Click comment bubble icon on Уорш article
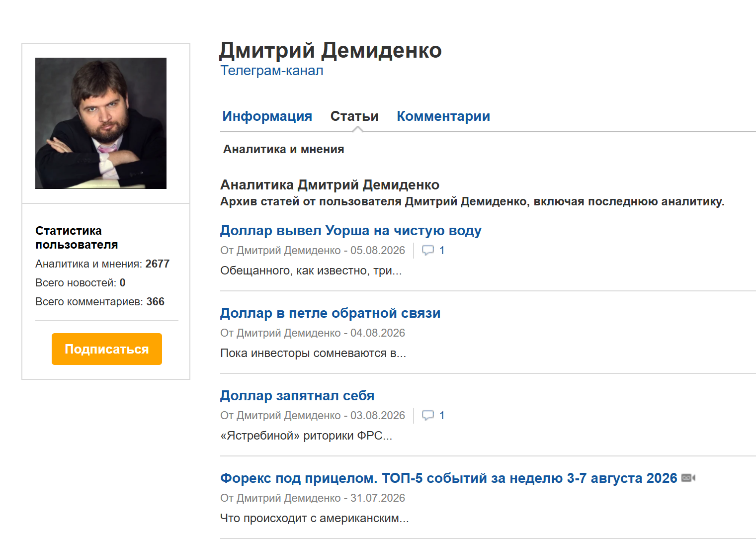Viewport: 756px width, 540px height. pos(427,250)
